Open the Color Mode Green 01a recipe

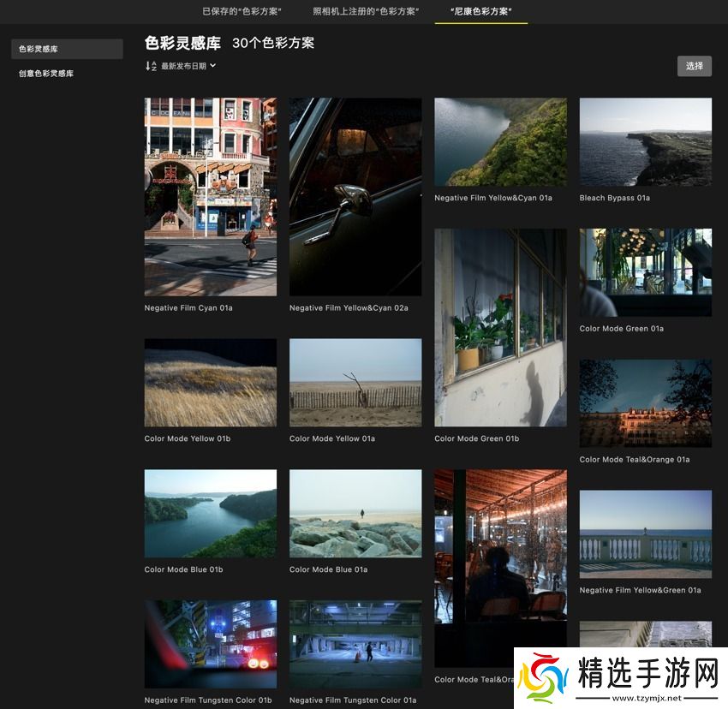click(x=646, y=271)
